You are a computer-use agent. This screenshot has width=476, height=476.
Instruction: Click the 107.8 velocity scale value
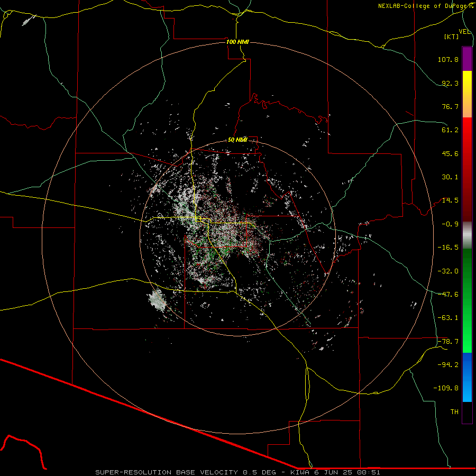click(448, 59)
